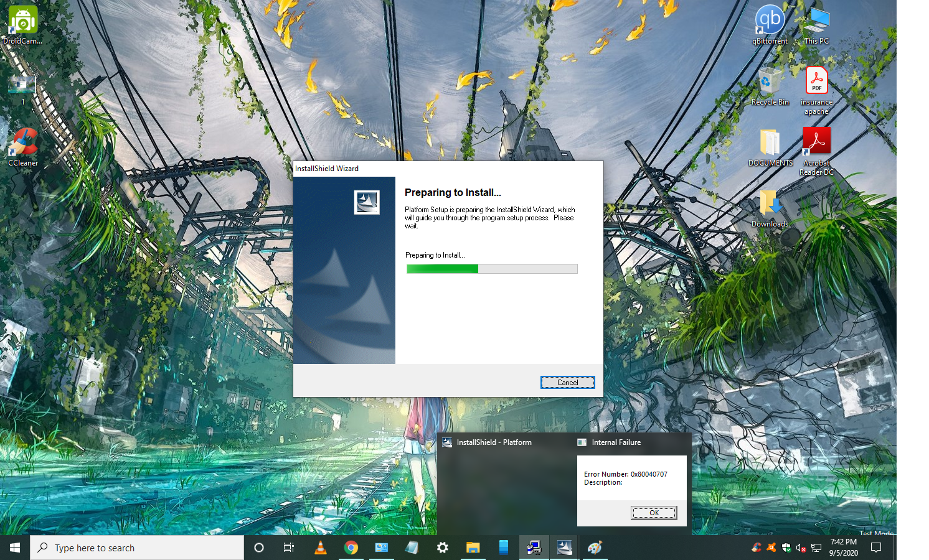Select the Internal Failure taskbar preview title
Viewport: 929px width, 560px height.
click(616, 442)
